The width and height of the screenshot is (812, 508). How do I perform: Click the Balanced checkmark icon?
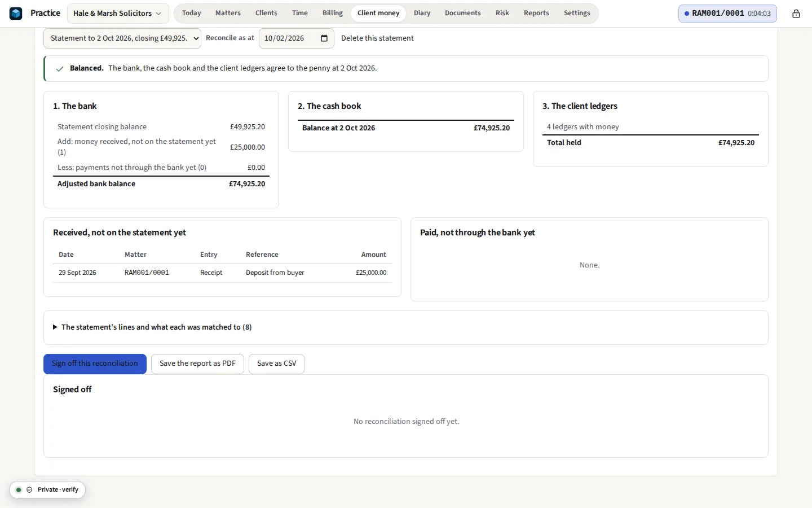click(59, 69)
